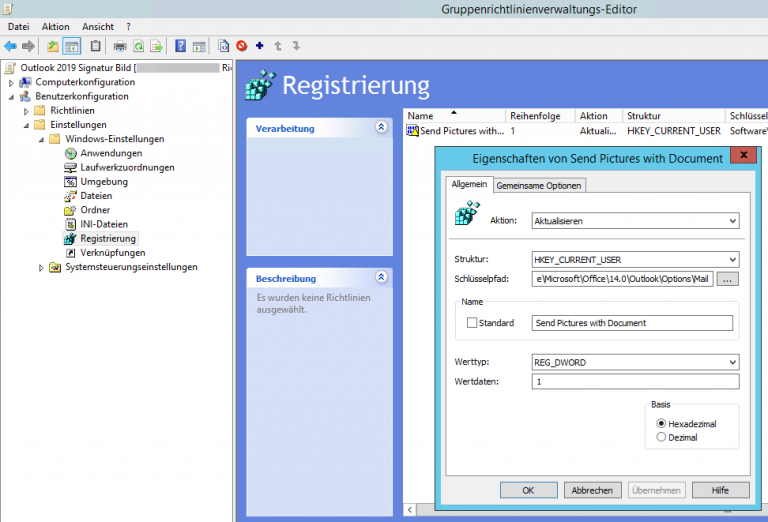Screen dimensions: 768x522
Task: Open help via blue question mark icon
Action: coord(180,46)
